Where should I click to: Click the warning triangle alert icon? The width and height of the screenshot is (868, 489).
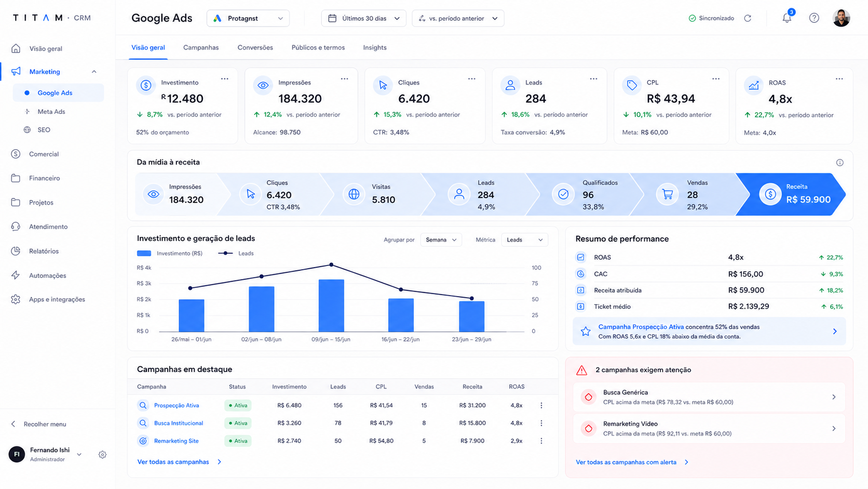click(x=581, y=370)
